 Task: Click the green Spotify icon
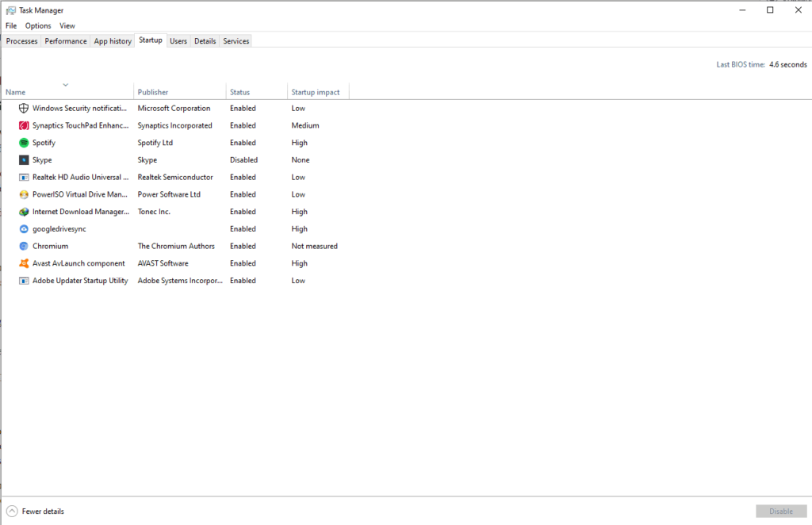[24, 143]
